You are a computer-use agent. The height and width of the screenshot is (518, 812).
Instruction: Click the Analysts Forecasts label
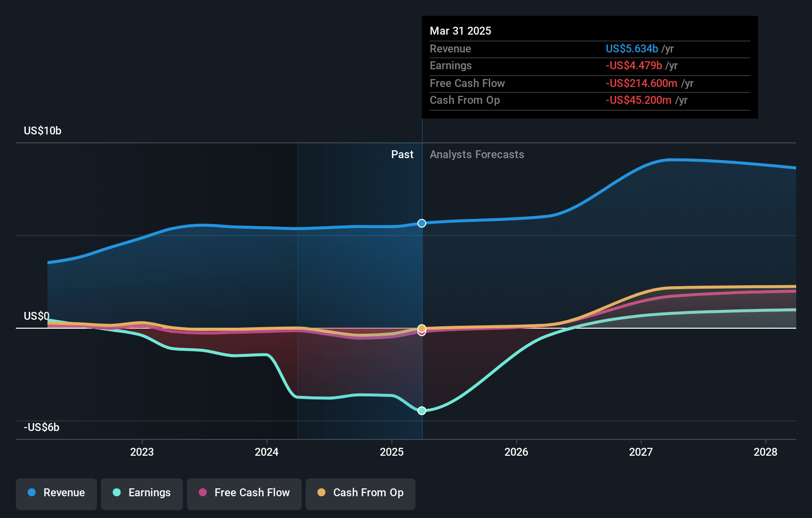point(477,154)
